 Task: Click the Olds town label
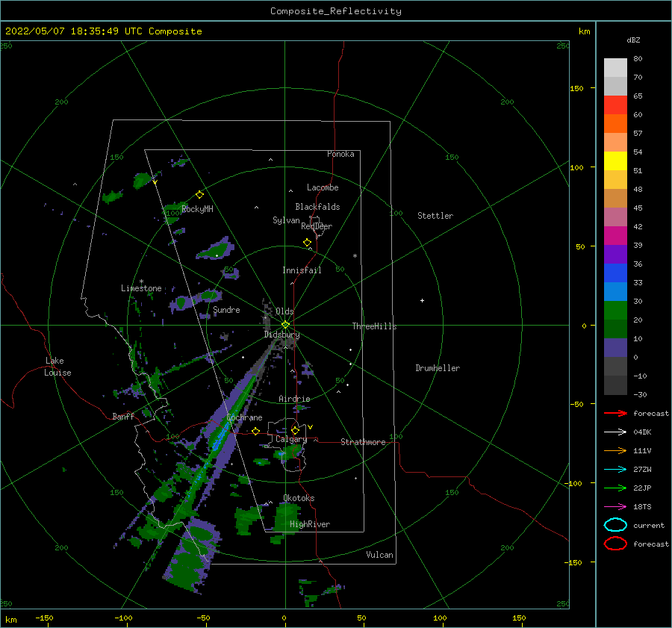284,311
